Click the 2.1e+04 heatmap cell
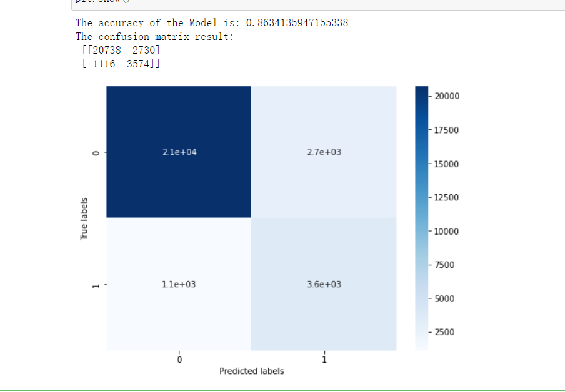 click(179, 152)
